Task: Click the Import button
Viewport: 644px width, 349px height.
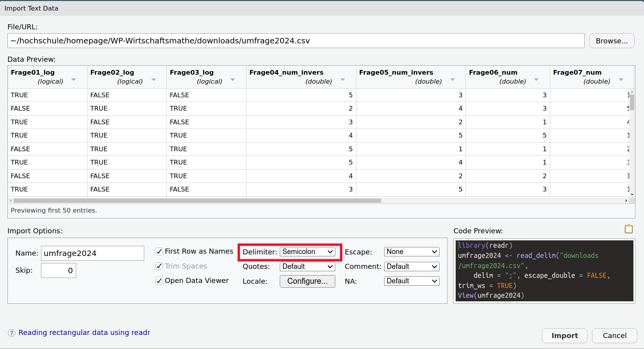Action: 564,336
